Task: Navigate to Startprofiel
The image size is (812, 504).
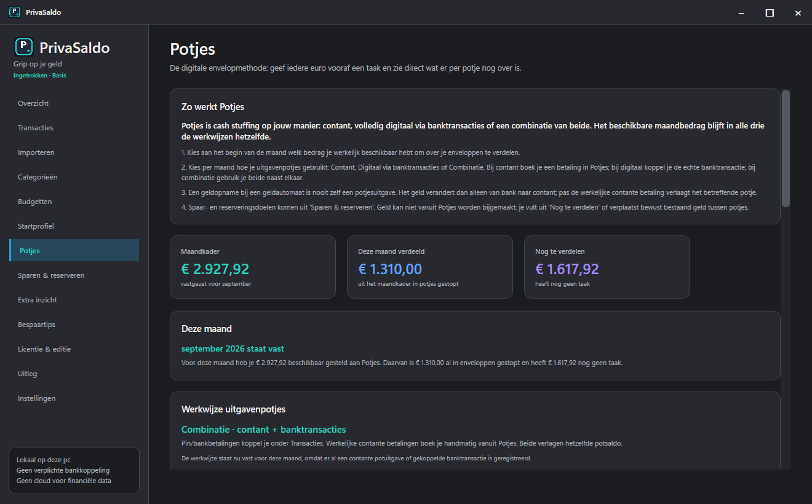Action: pyautogui.click(x=74, y=226)
